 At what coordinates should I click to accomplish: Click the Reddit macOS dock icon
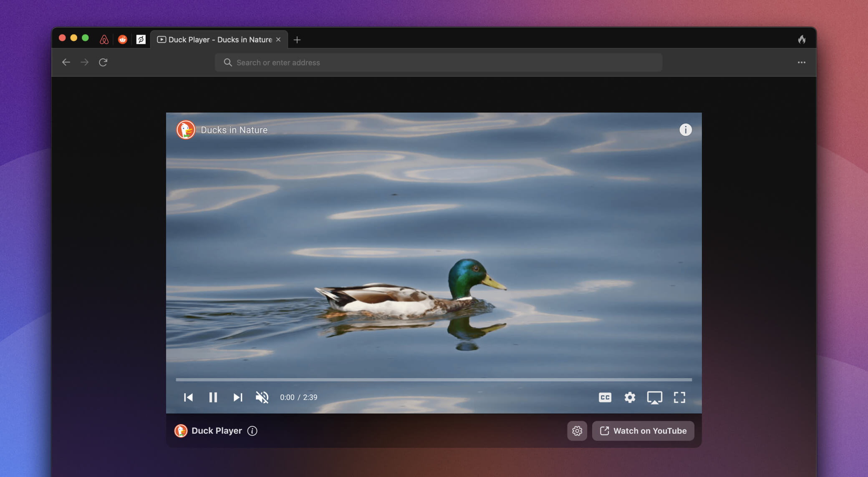[x=122, y=39]
